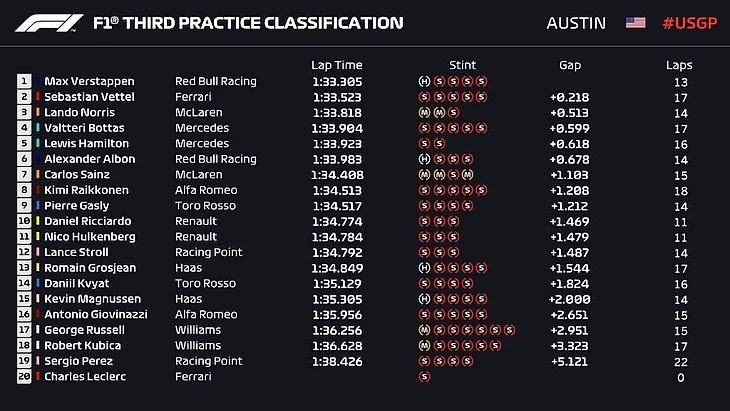
Task: Click the hard tyre icon in Magnussen's stint
Action: pyautogui.click(x=425, y=299)
